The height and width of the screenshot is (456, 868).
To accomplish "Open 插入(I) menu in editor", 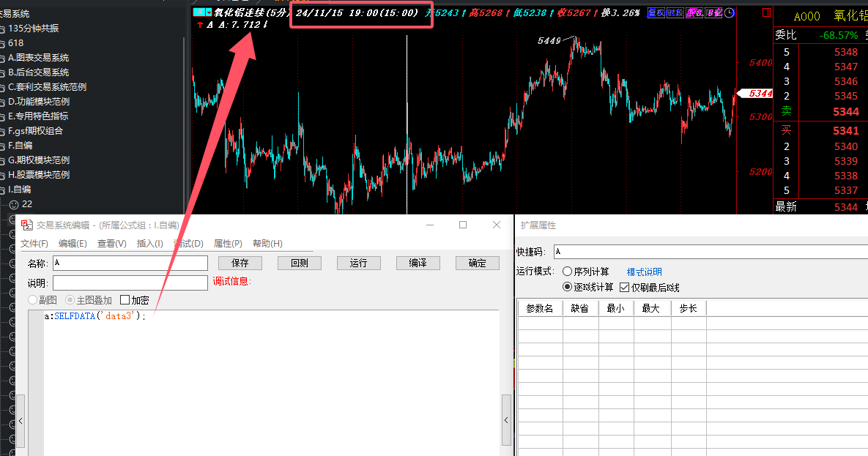I will pyautogui.click(x=149, y=244).
